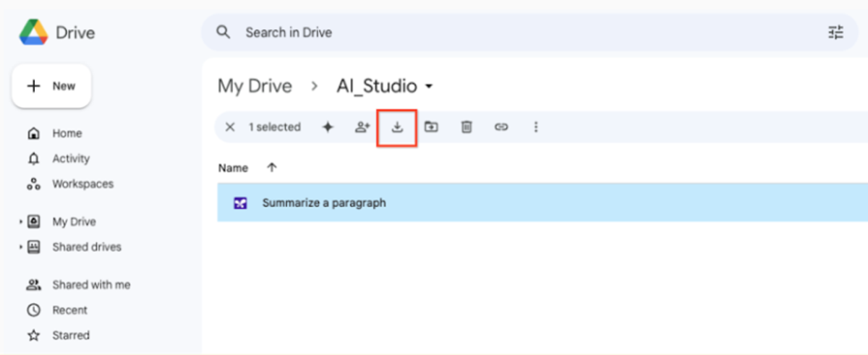Click the Share person-add icon

362,127
